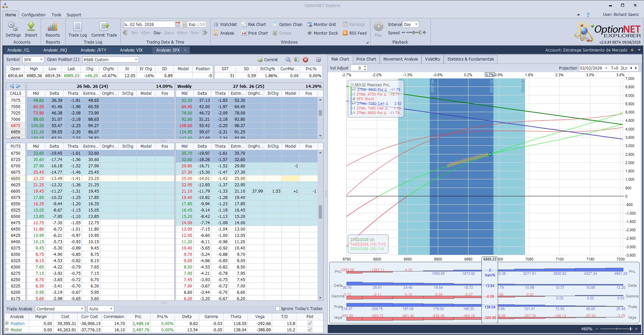Adjust the playback Speed slider

pos(414,33)
